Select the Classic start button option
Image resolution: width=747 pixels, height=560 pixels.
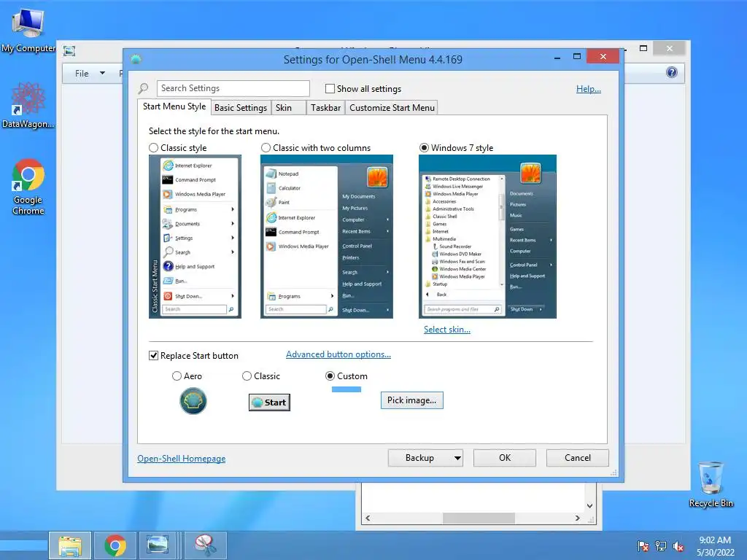click(x=247, y=376)
